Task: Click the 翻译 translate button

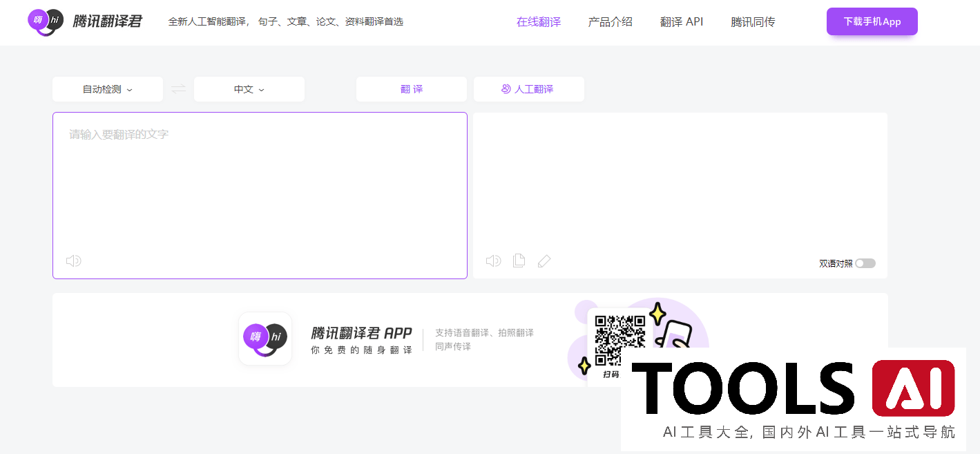Action: [x=411, y=88]
